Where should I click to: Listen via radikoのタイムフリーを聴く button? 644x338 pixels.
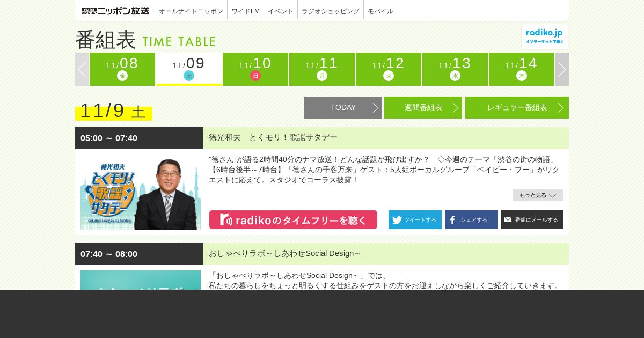click(x=293, y=220)
